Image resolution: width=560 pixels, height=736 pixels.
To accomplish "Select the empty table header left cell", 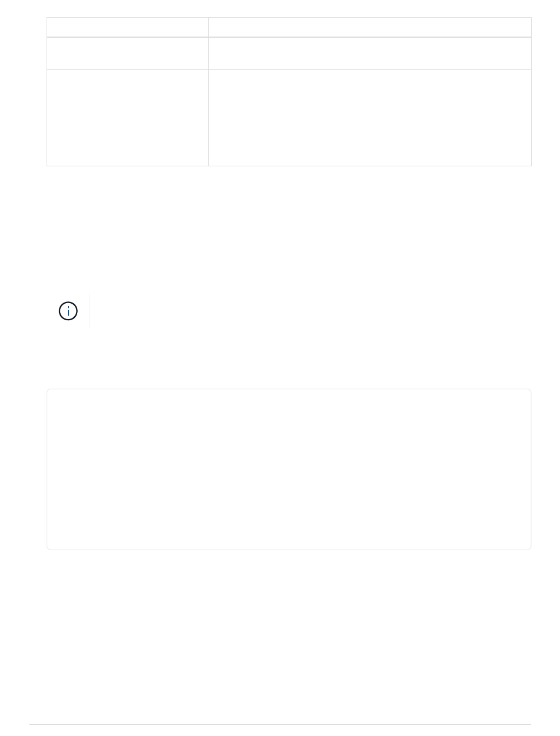I will [x=127, y=27].
